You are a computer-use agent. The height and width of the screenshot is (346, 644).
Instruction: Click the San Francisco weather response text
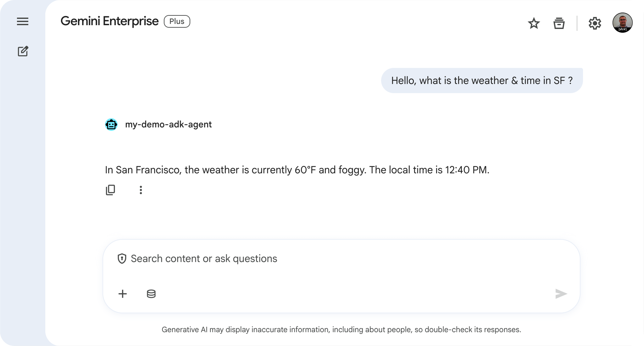[297, 170]
